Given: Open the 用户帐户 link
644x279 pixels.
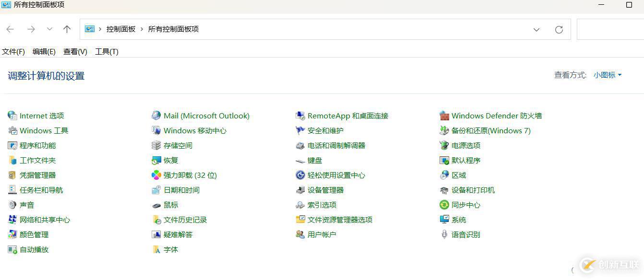Looking at the screenshot, I should tap(322, 234).
